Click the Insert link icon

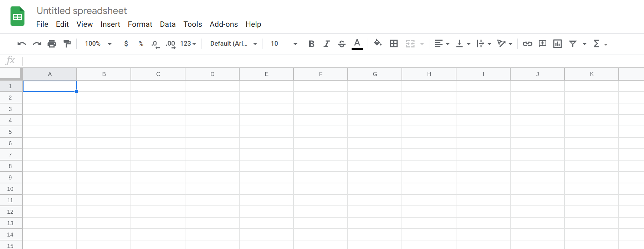click(x=527, y=44)
